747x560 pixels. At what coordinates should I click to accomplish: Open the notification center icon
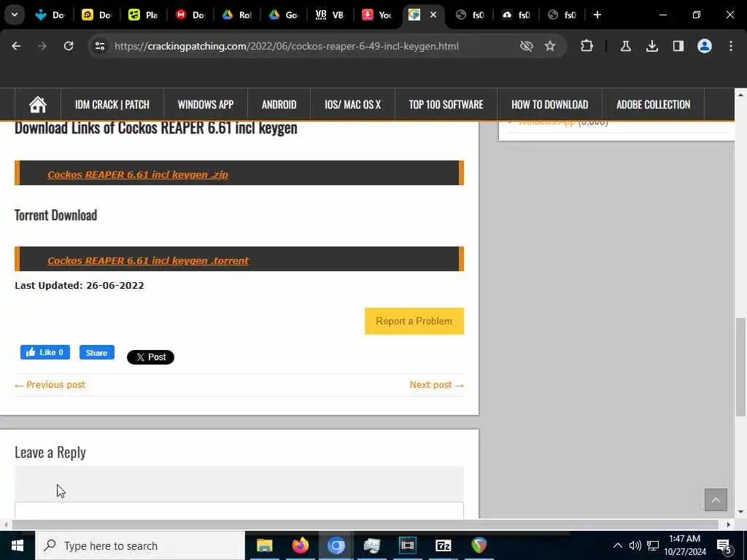pyautogui.click(x=724, y=545)
